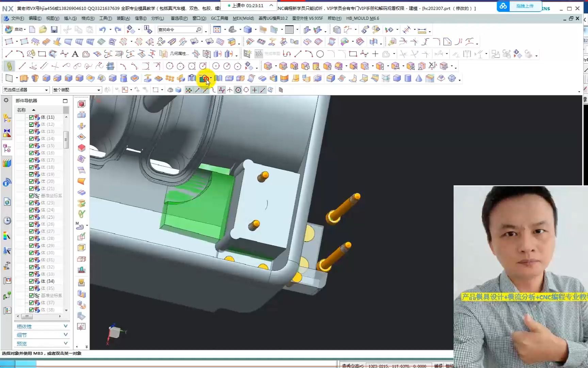Click the green highlighted block in the viewport
588x368 pixels.
pyautogui.click(x=199, y=204)
